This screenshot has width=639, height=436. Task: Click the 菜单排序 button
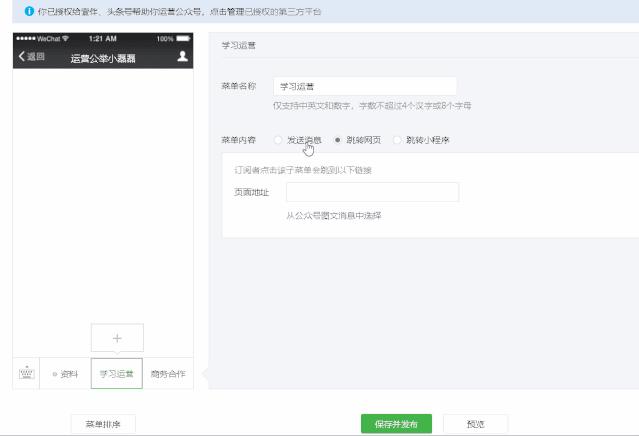[103, 424]
